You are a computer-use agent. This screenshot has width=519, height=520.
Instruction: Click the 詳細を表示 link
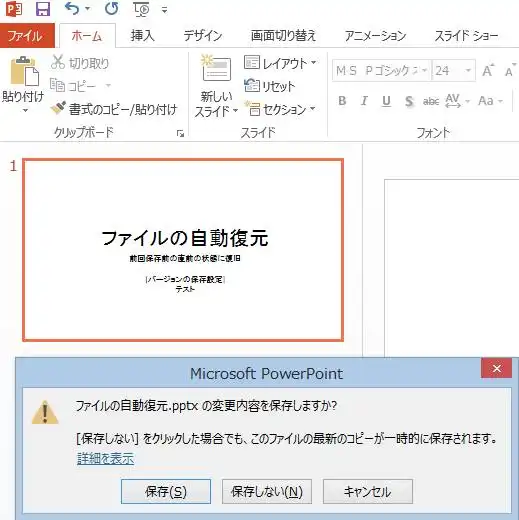[106, 459]
